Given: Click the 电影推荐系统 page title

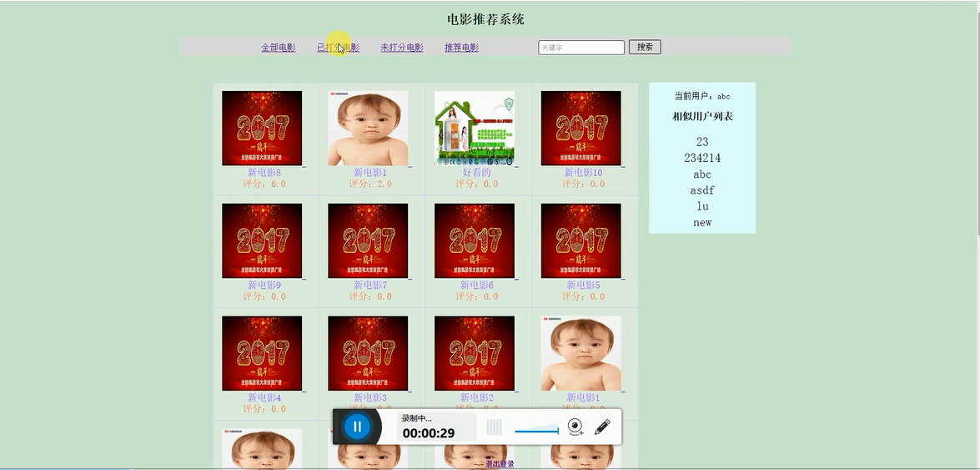Looking at the screenshot, I should (485, 19).
